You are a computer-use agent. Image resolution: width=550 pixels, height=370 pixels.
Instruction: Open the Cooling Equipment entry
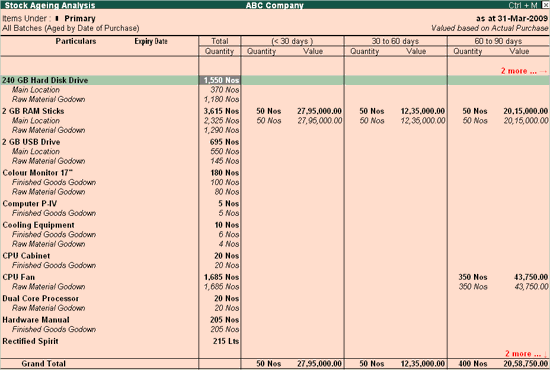tap(39, 225)
